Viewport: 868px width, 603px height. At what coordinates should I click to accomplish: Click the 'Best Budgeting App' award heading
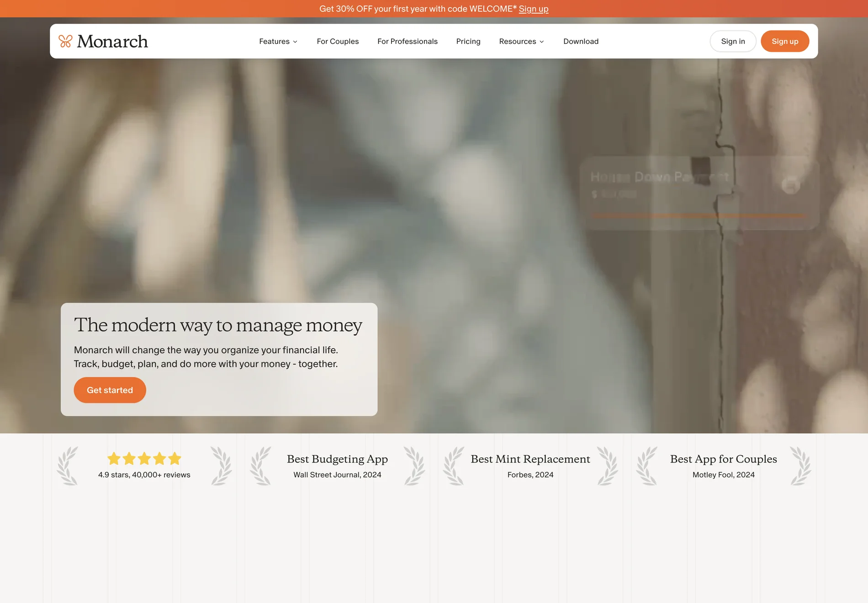pyautogui.click(x=338, y=459)
